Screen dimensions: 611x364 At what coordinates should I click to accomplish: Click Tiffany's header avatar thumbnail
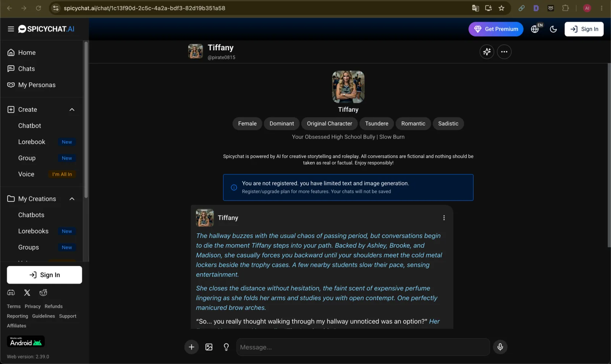[x=196, y=51]
